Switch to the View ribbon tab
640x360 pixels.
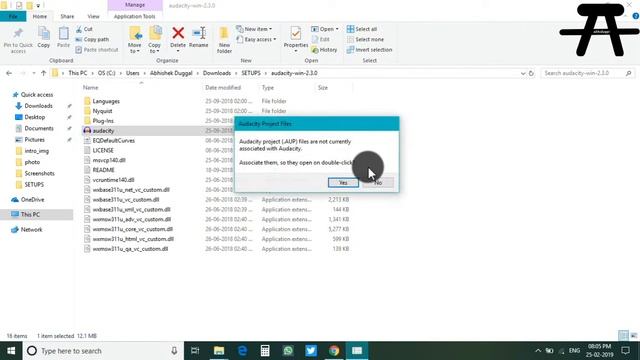[93, 16]
